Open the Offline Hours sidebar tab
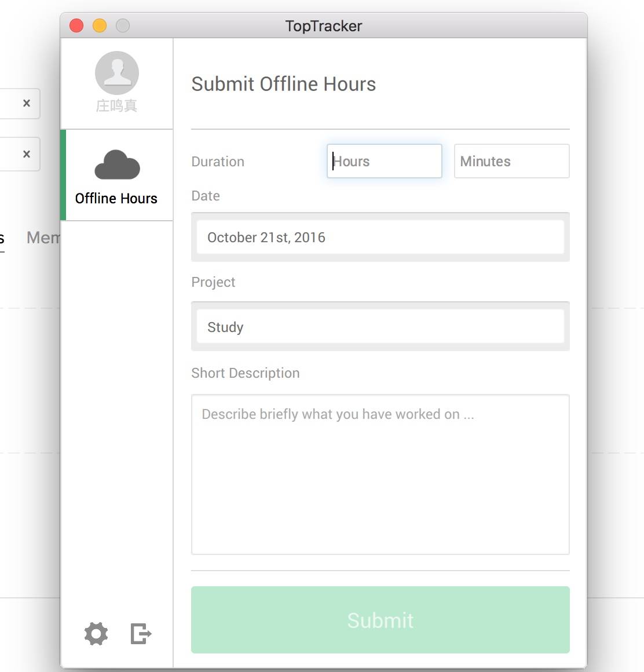This screenshot has width=644, height=672. point(116,175)
